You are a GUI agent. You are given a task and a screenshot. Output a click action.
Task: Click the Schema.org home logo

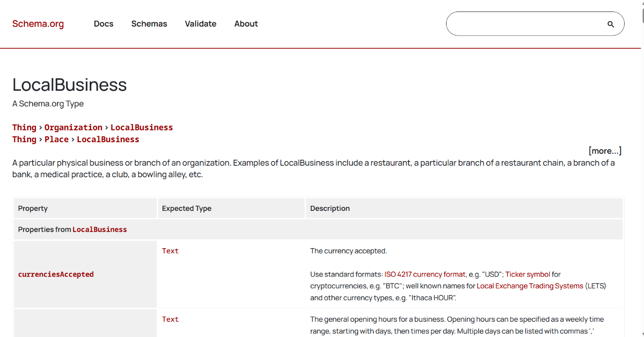click(38, 24)
